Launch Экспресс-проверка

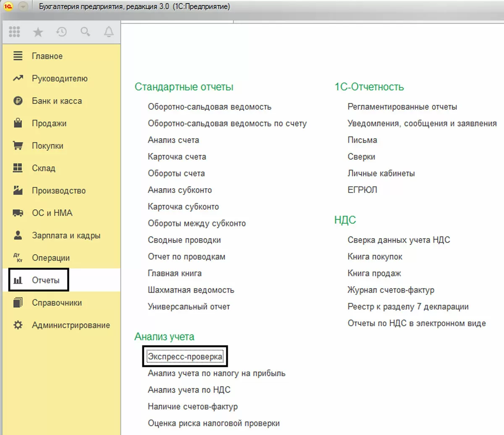click(x=185, y=357)
